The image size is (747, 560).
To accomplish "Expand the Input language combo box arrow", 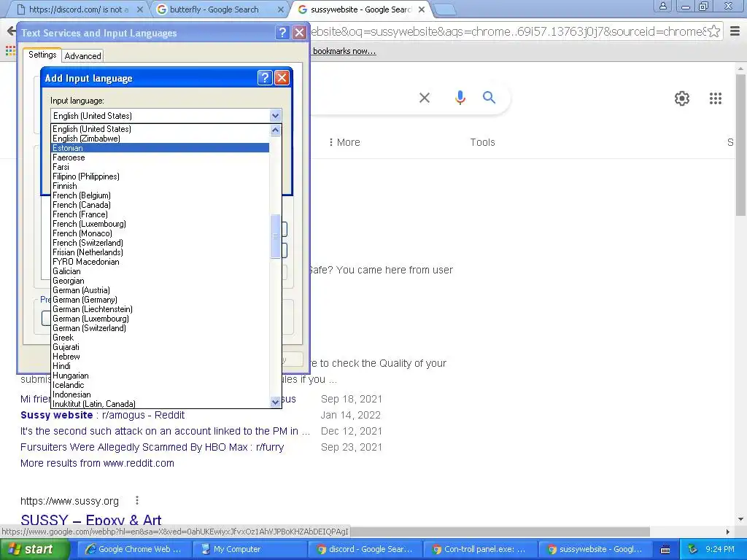I will pos(275,116).
